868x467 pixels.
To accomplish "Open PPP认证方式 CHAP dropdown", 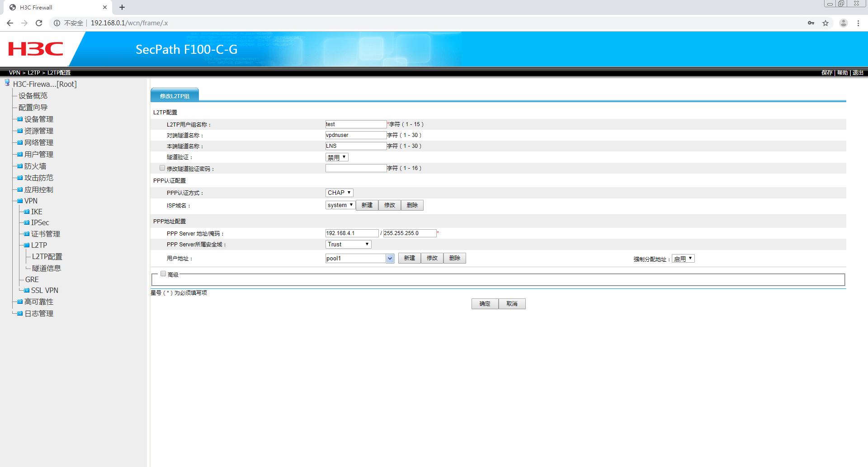I will pyautogui.click(x=339, y=193).
